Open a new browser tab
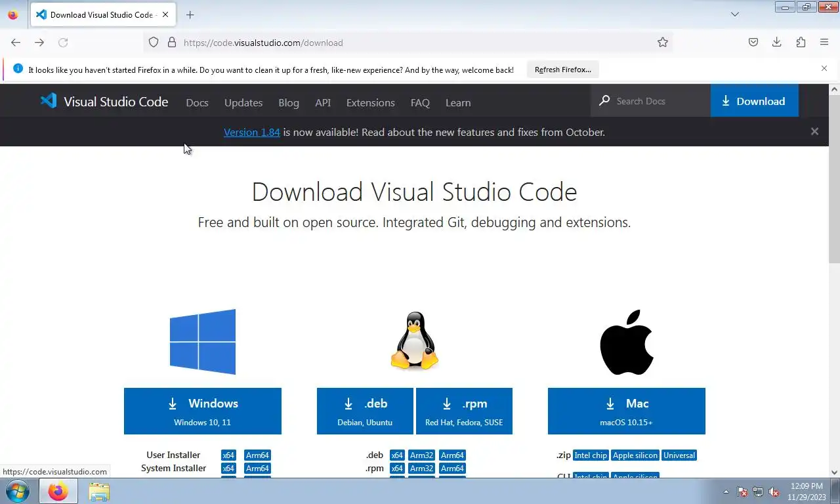This screenshot has height=504, width=840. coord(190,14)
